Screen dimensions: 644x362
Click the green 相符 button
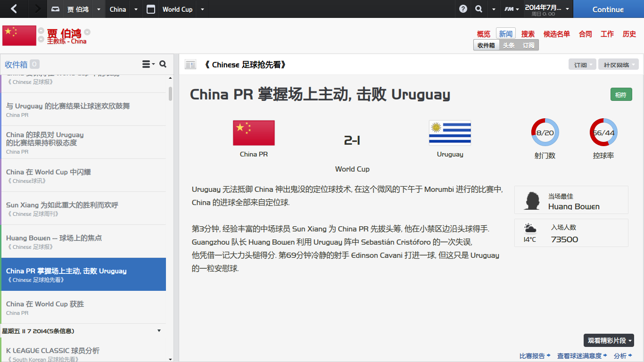pos(621,95)
